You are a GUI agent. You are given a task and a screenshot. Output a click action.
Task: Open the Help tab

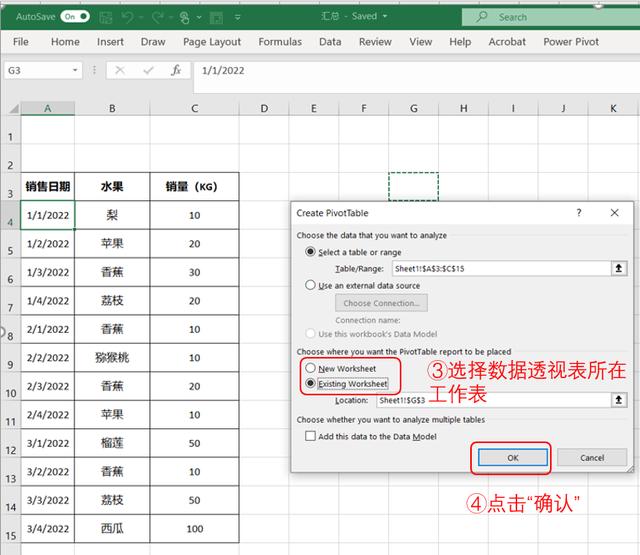pos(460,42)
